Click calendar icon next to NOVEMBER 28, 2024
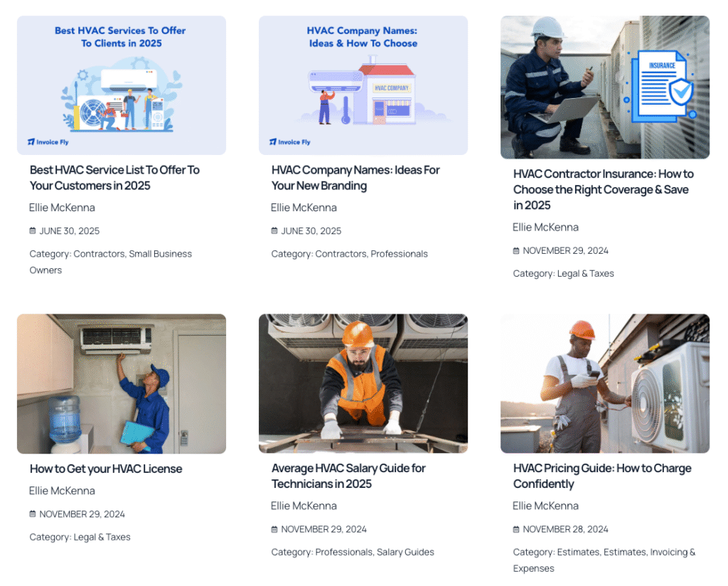This screenshot has height=586, width=728. point(516,529)
